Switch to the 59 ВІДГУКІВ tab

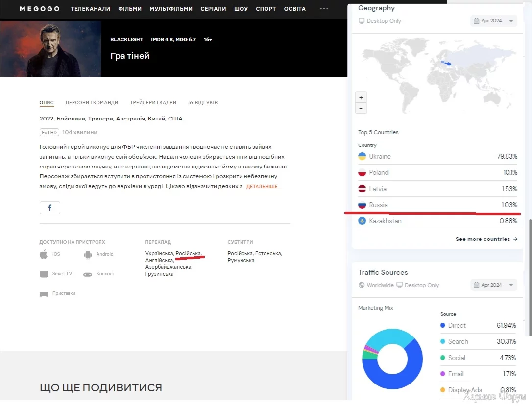tap(203, 103)
